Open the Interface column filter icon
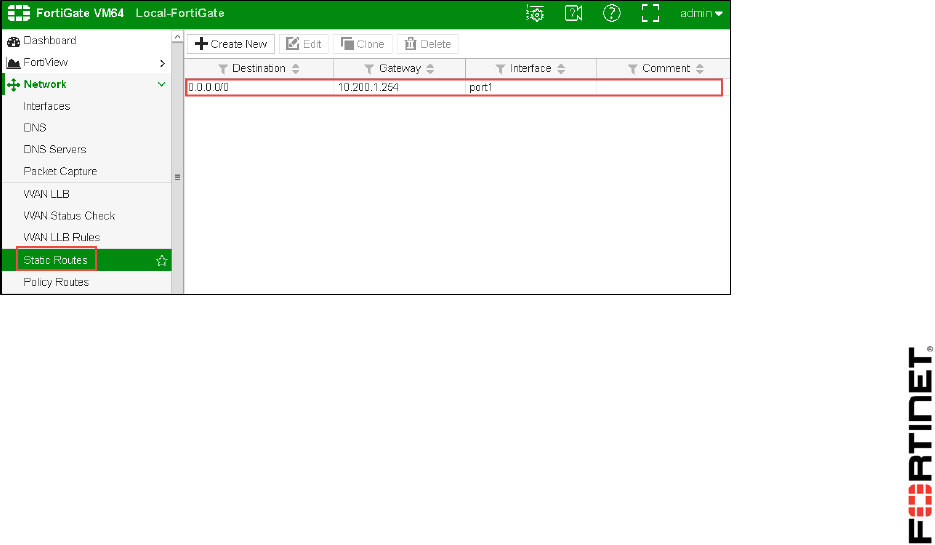This screenshot has width=935, height=545. click(501, 69)
